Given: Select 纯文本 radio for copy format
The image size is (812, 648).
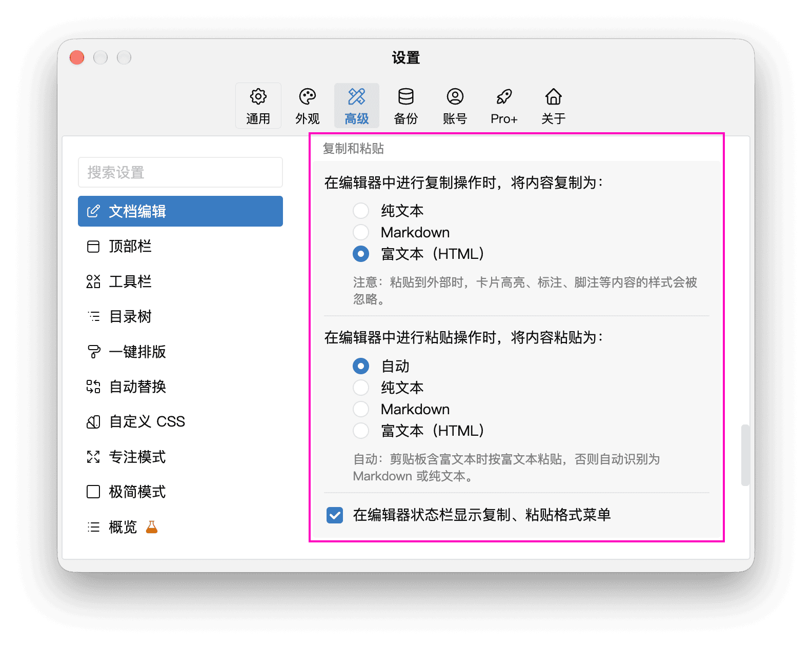Looking at the screenshot, I should point(361,211).
